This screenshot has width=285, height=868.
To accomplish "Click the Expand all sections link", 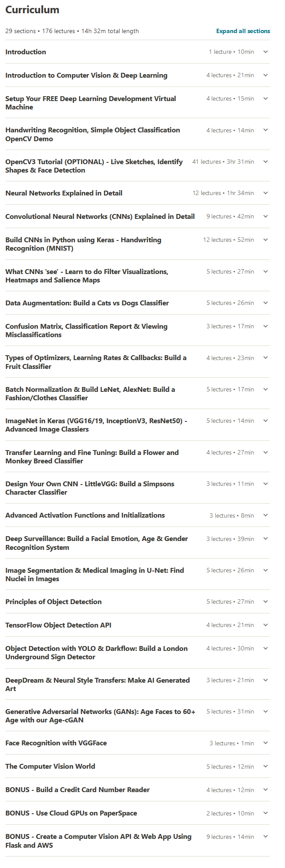I will (243, 31).
